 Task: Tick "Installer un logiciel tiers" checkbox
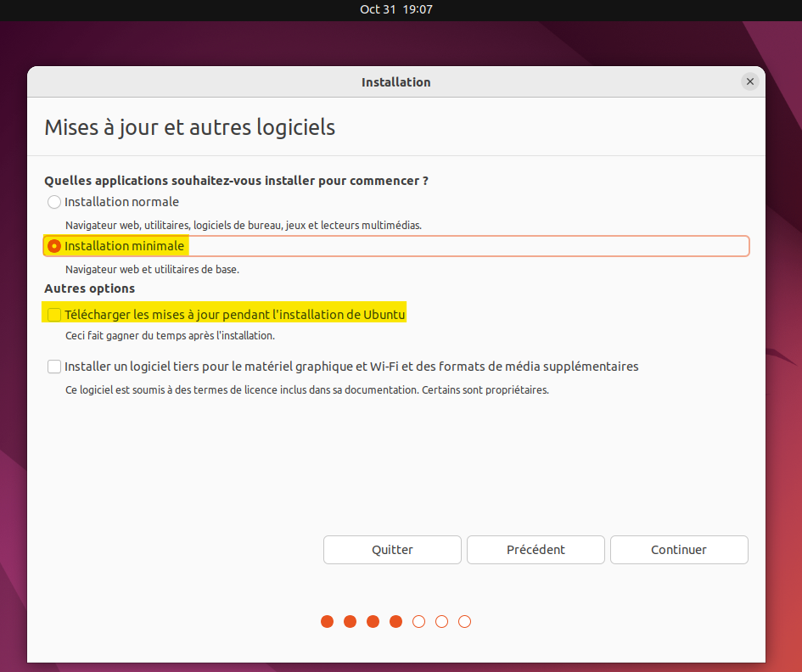(x=54, y=367)
